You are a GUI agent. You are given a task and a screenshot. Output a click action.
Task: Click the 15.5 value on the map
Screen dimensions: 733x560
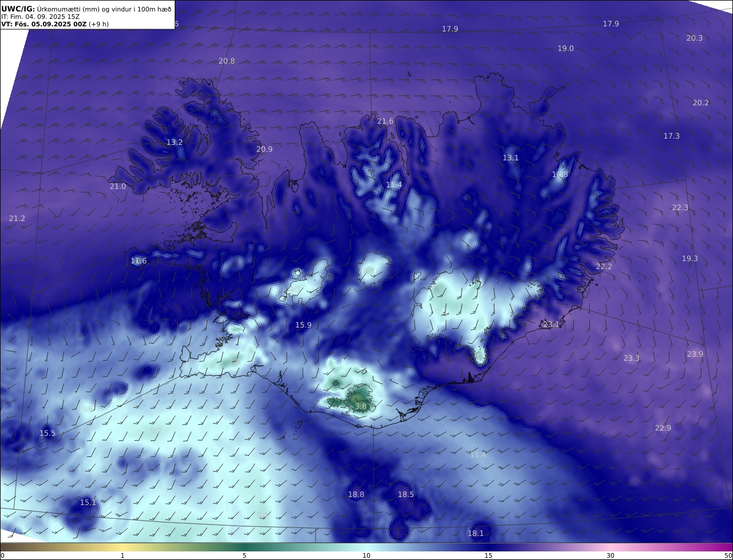pyautogui.click(x=48, y=433)
